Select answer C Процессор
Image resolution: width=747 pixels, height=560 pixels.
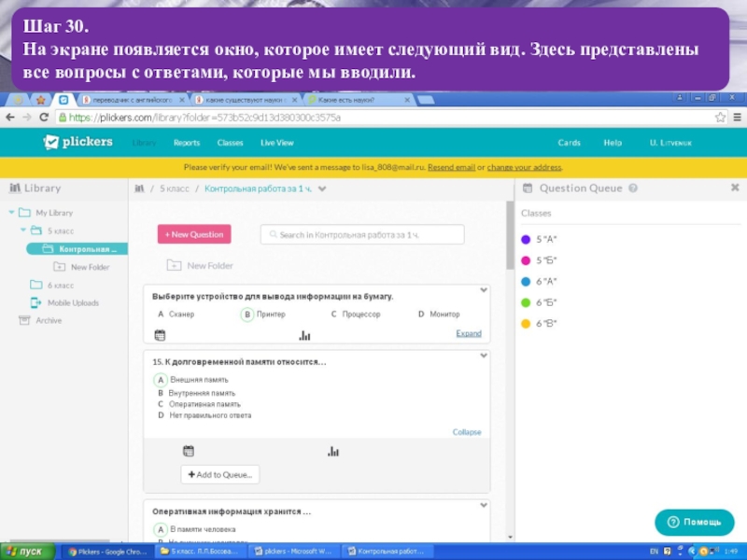[356, 315]
